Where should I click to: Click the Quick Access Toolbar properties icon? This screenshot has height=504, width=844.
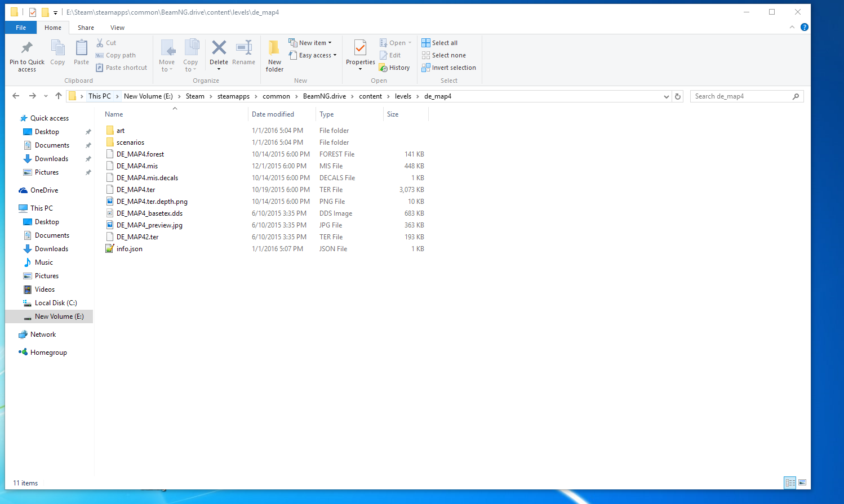[32, 12]
